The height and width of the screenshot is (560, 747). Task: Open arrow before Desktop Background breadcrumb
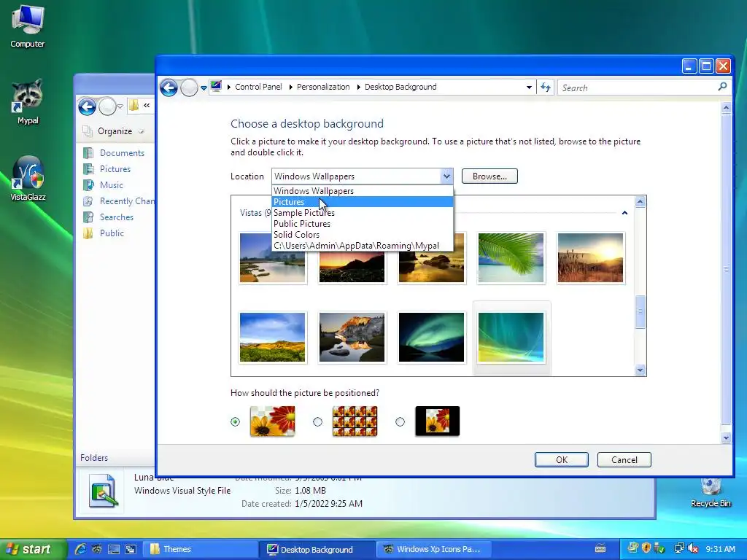(x=358, y=87)
